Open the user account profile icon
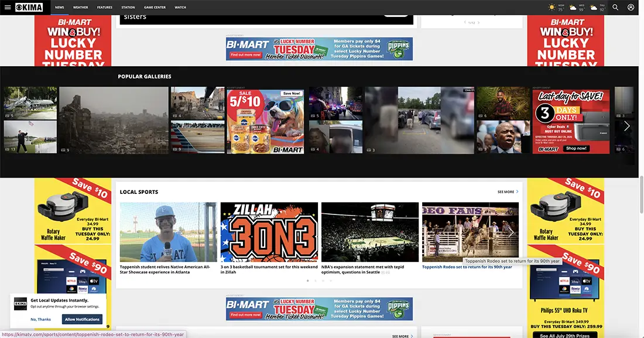This screenshot has width=644, height=338. tap(631, 8)
